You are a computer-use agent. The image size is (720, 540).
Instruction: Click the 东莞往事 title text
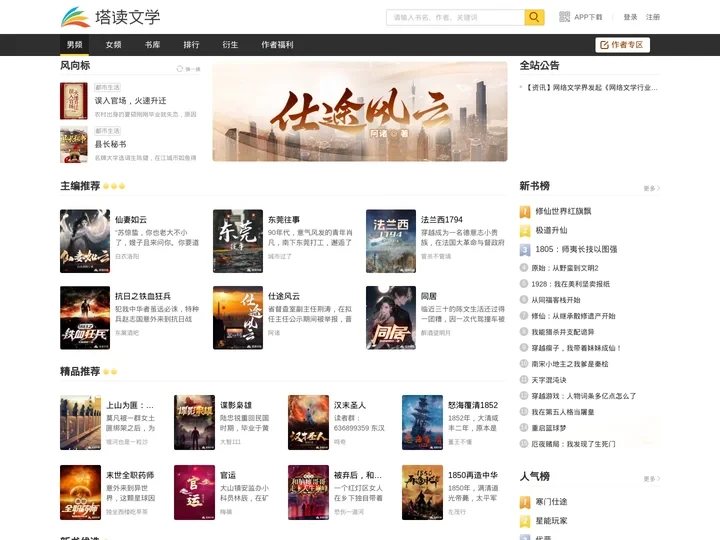tap(283, 219)
